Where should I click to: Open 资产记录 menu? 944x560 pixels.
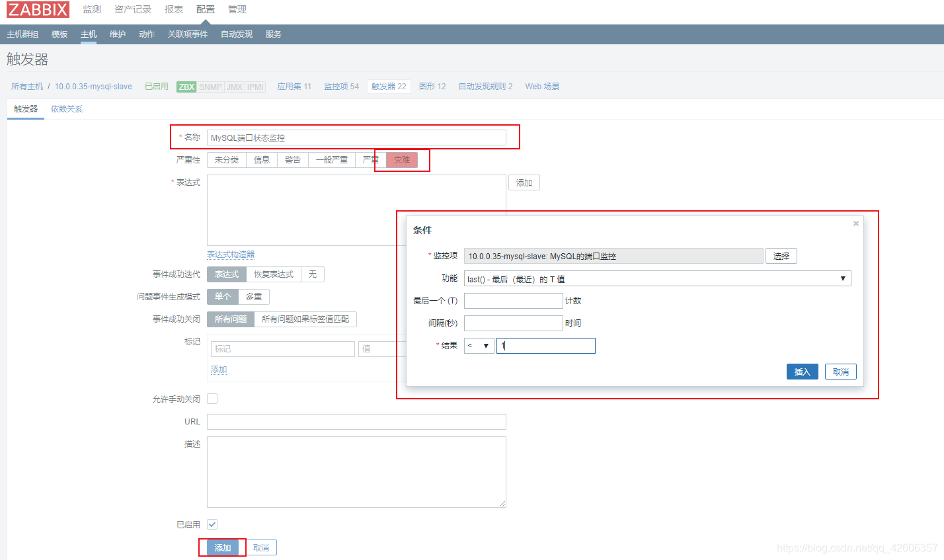click(x=133, y=9)
